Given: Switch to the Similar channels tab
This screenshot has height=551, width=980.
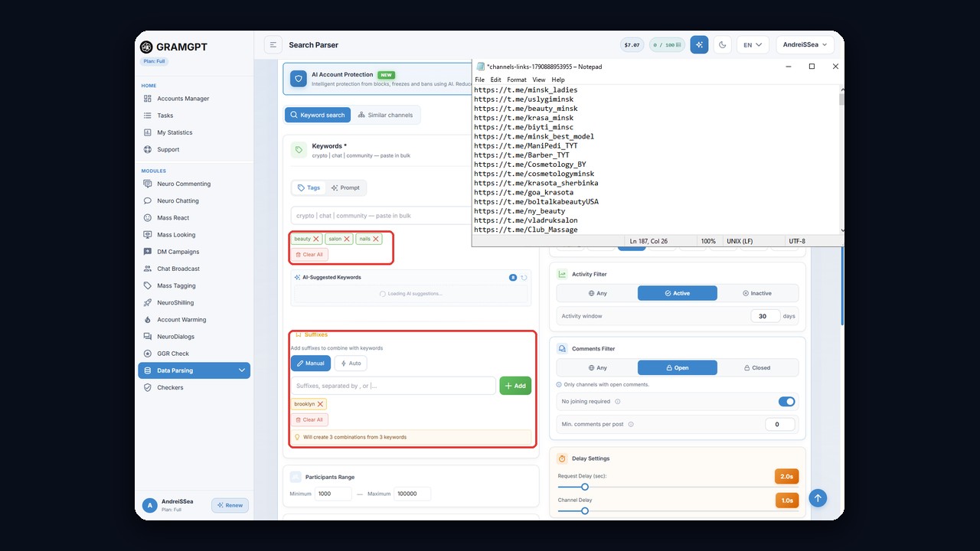Looking at the screenshot, I should [385, 115].
